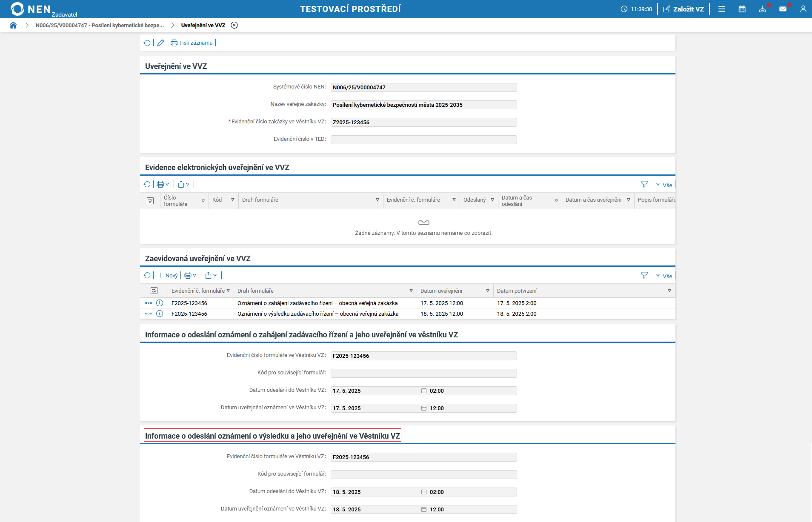Open column settings in Evidence elektronických table
Image resolution: width=812 pixels, height=522 pixels.
click(x=150, y=201)
